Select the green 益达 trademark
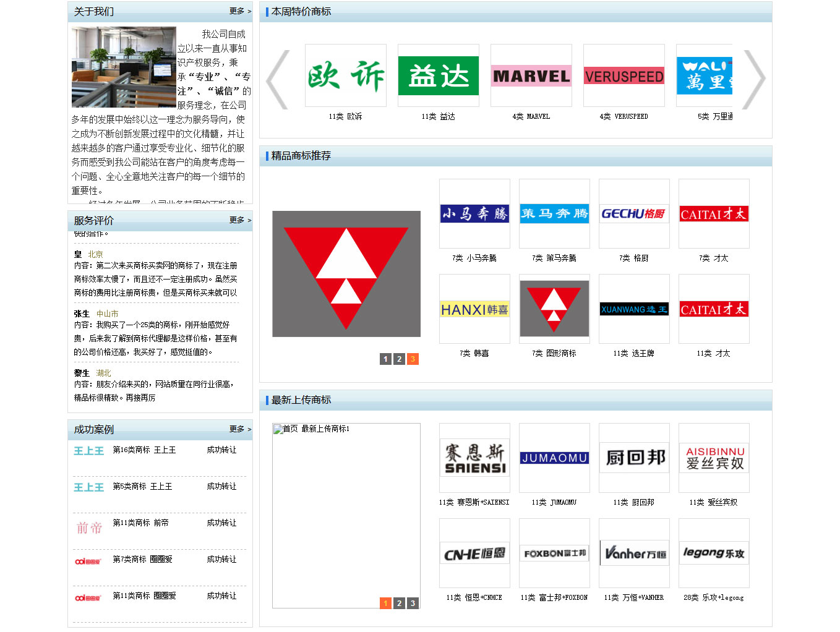This screenshot has height=632, width=840. 438,75
